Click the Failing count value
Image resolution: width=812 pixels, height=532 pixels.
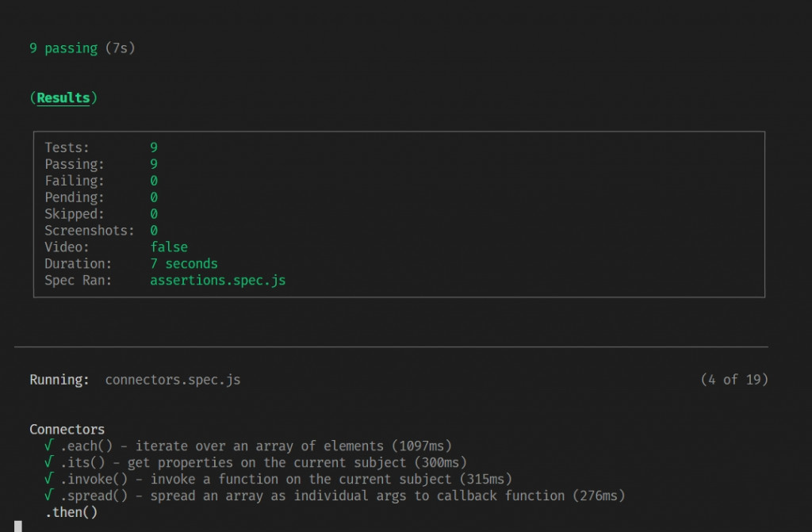coord(154,181)
